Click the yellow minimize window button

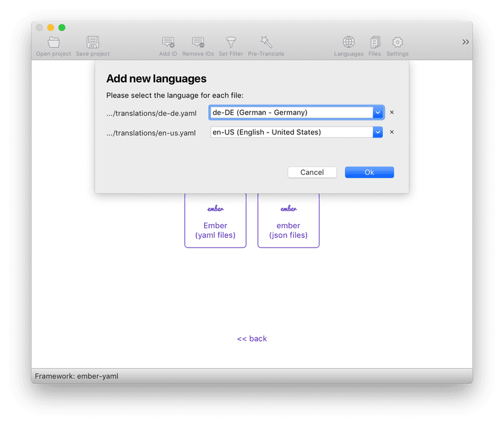50,28
